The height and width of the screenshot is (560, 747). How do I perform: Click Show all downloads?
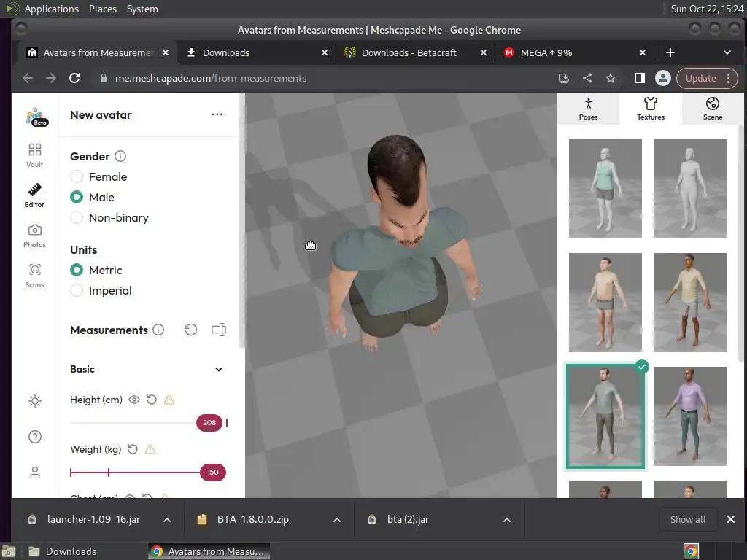click(x=687, y=519)
